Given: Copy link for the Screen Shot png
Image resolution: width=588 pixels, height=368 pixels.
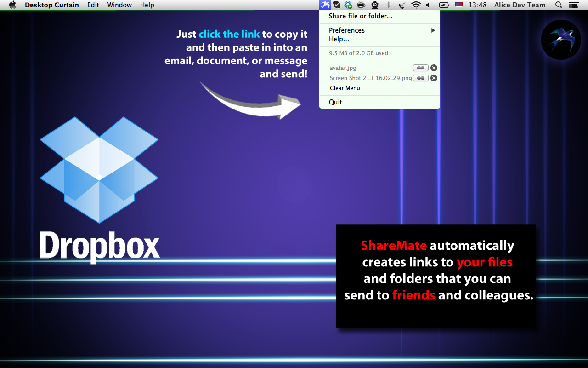Looking at the screenshot, I should tap(420, 78).
